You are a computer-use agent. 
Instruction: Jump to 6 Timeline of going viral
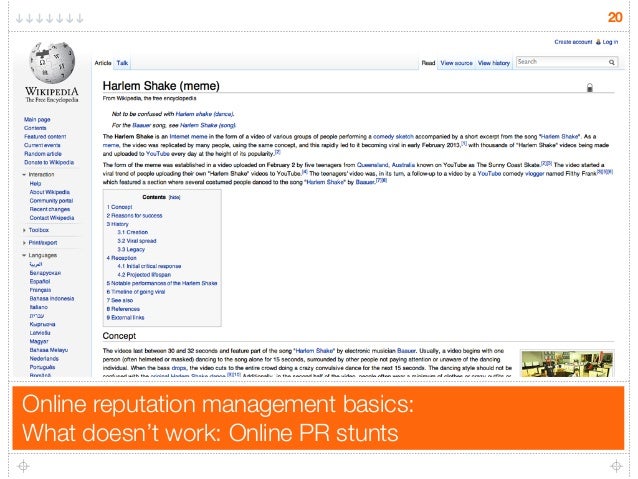(x=136, y=292)
